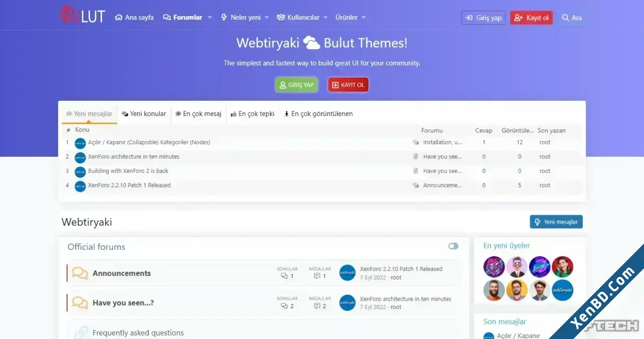Click avatar beside Açılır / Kapanır thread row
This screenshot has width=644, height=339.
pyautogui.click(x=80, y=143)
